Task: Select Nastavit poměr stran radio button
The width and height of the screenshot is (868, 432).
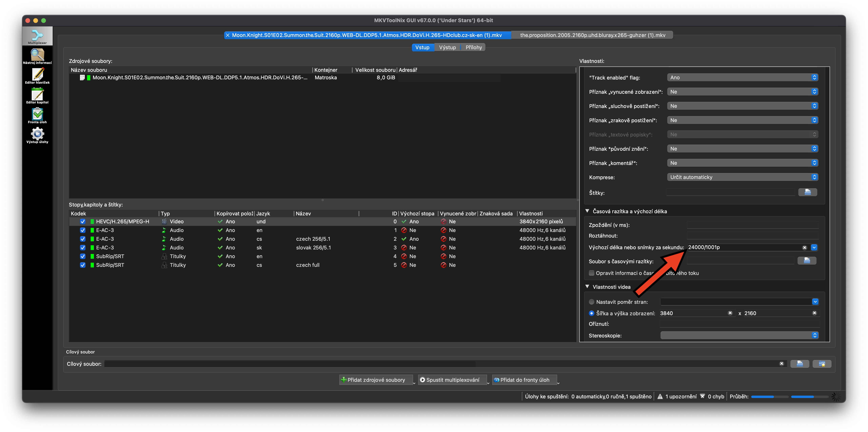Action: (x=591, y=302)
